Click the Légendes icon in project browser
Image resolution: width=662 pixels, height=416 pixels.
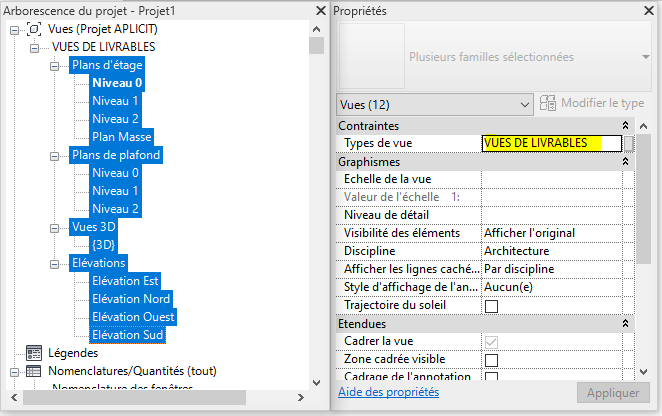point(34,353)
